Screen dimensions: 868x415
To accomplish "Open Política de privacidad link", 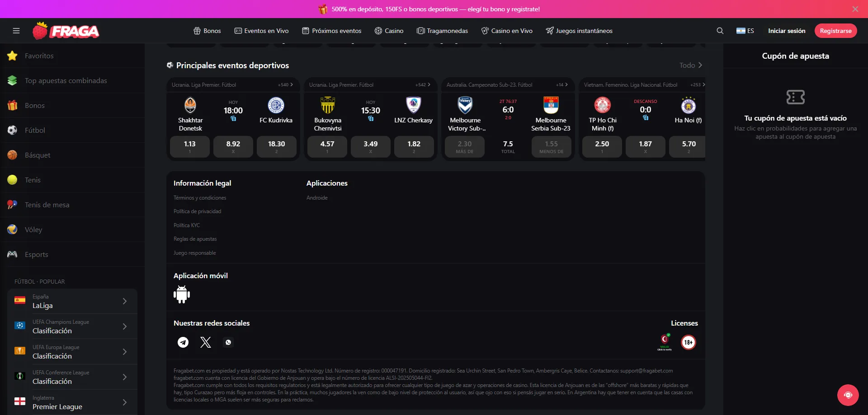I will coord(198,211).
